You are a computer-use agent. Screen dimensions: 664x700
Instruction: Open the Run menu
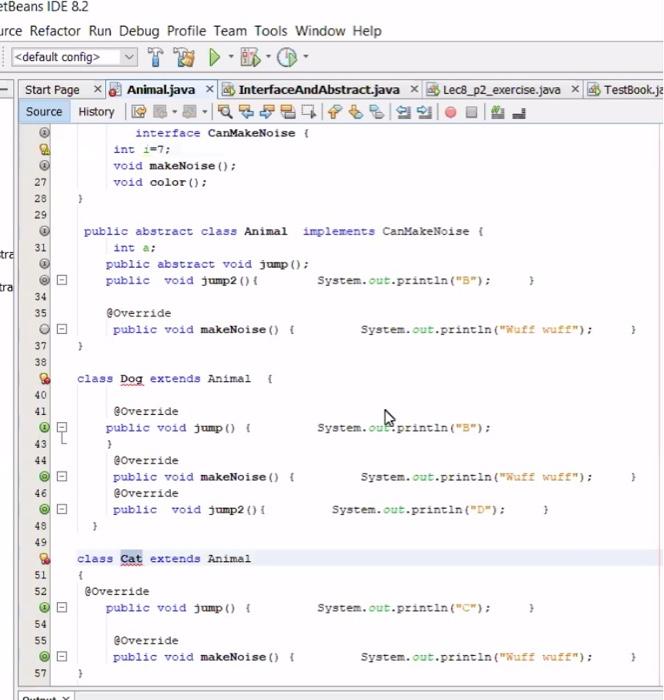[x=100, y=31]
